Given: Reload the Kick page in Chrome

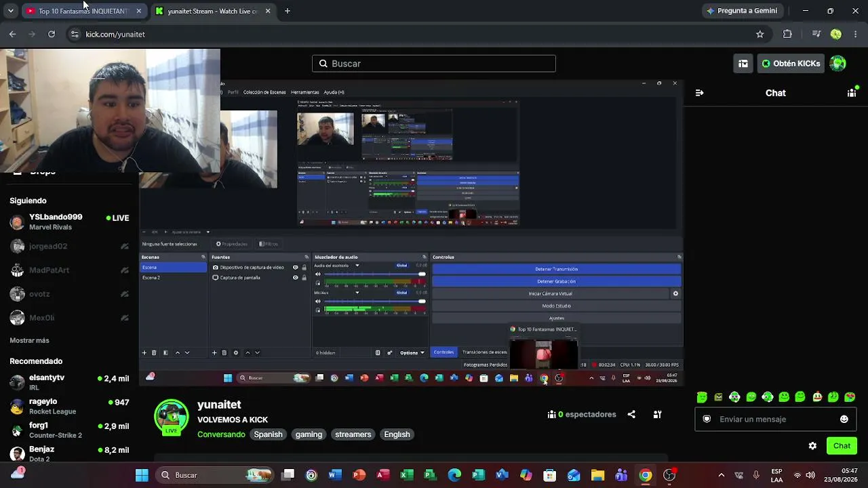Looking at the screenshot, I should (x=52, y=34).
